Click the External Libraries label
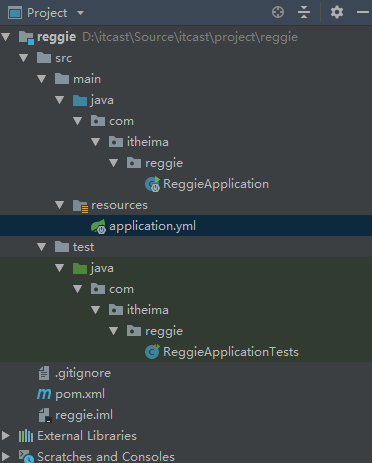Viewport: 372px width, 463px height. point(87,436)
